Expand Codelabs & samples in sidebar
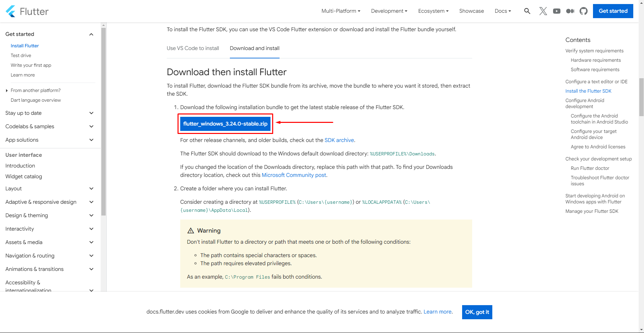 [x=91, y=127]
